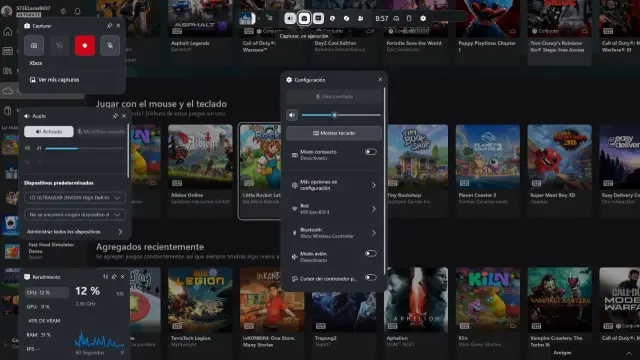The height and width of the screenshot is (360, 640).
Task: Open the Game Bar settings gear
Action: click(423, 18)
